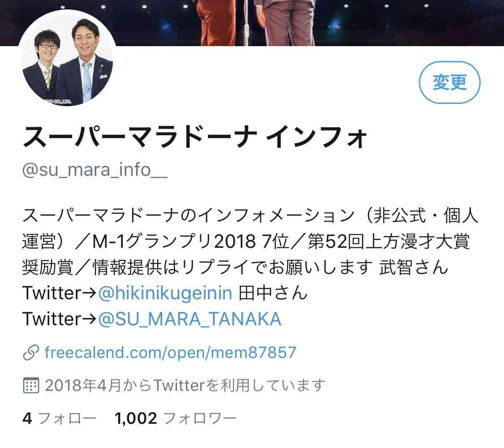This screenshot has width=504, height=448.
Task: Click the microphone stand in header image
Action: (x=246, y=22)
